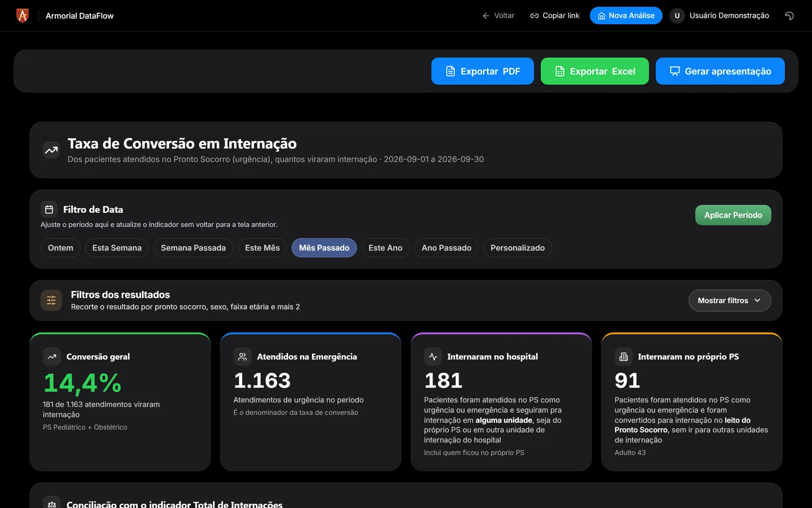Click the 91 PS admissions value
Screen dimensions: 812x508
pyautogui.click(x=627, y=380)
